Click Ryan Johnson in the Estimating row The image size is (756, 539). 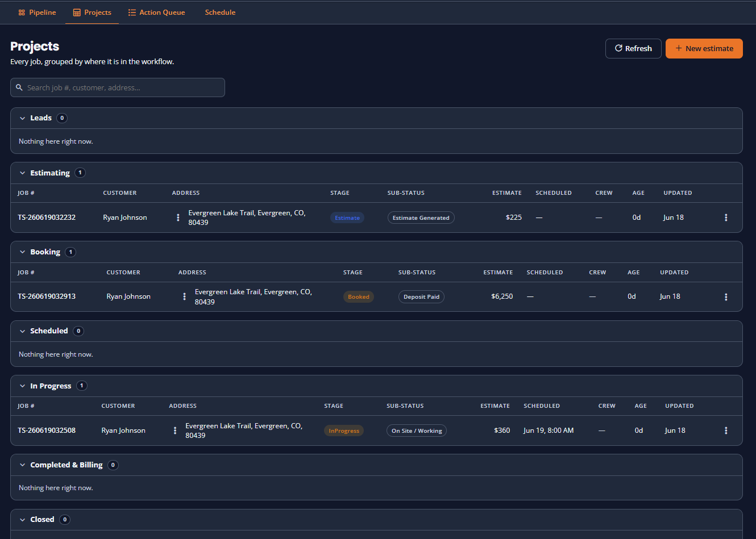pos(125,218)
